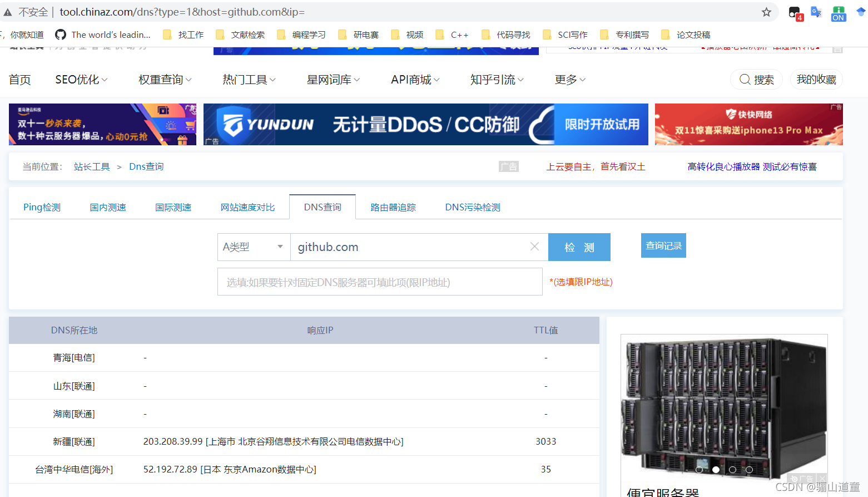The width and height of the screenshot is (868, 497).
Task: Open the 文献检索 bookmark folder
Action: point(240,35)
